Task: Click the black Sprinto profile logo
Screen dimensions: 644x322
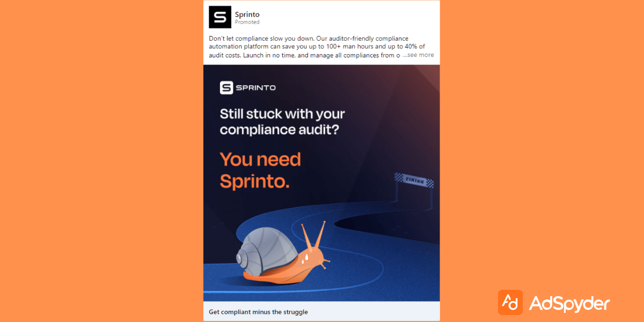Action: [x=219, y=17]
